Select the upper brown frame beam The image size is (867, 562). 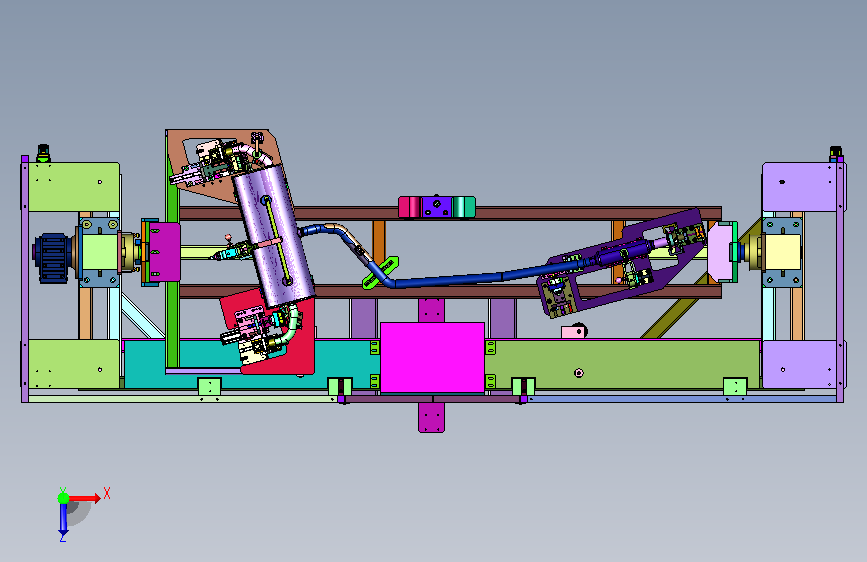click(451, 213)
